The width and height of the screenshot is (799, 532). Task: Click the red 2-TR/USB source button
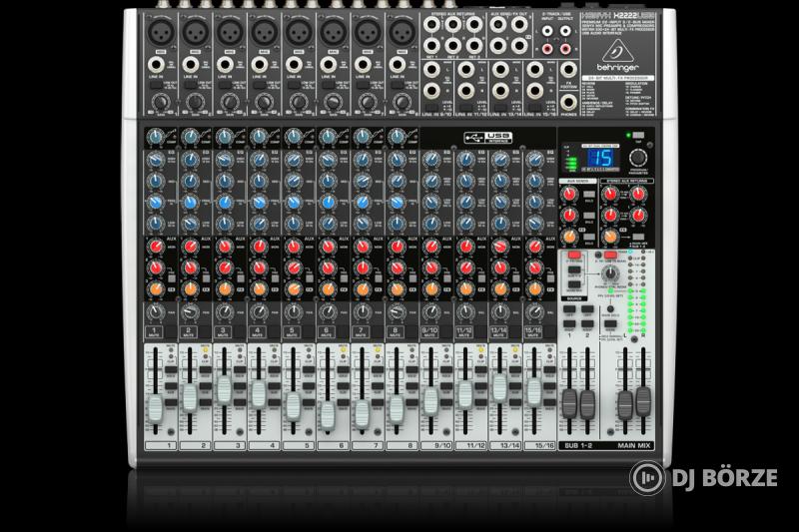point(574,255)
